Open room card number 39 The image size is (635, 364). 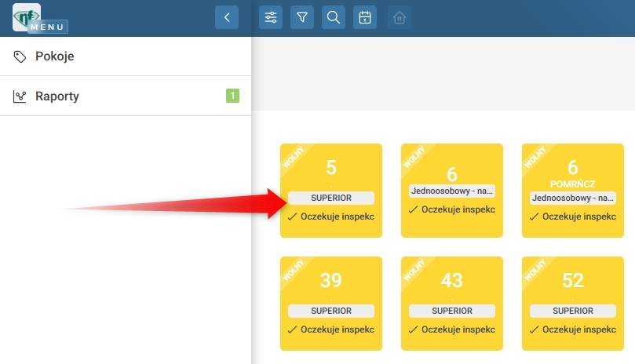point(331,304)
